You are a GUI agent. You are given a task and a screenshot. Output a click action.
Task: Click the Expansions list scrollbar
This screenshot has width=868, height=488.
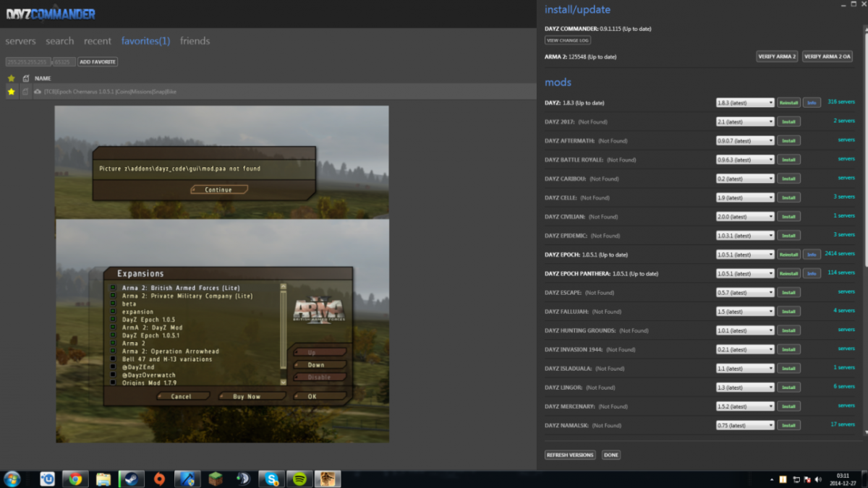point(284,335)
